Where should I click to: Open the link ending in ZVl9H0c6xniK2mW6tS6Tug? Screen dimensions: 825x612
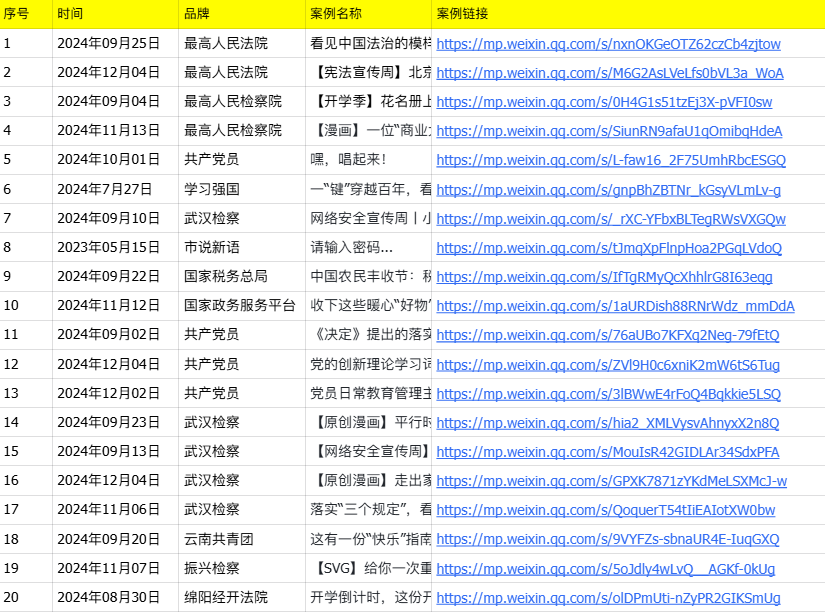pyautogui.click(x=608, y=364)
